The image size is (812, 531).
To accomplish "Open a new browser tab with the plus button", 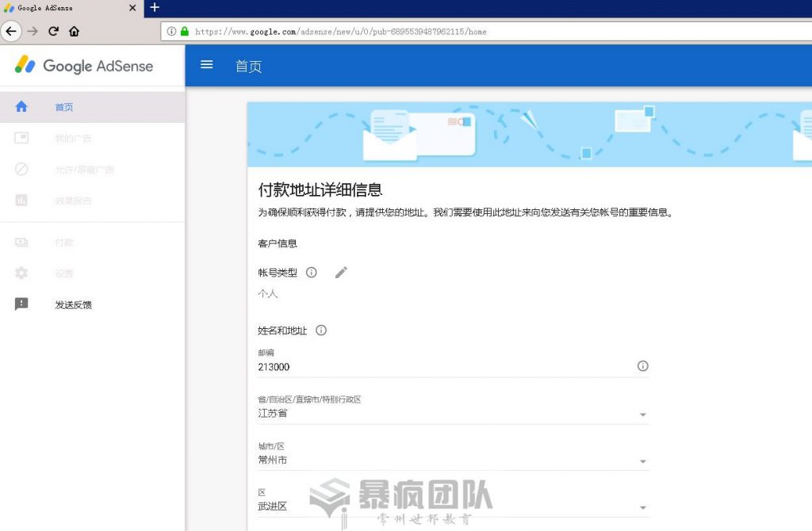I will click(155, 7).
